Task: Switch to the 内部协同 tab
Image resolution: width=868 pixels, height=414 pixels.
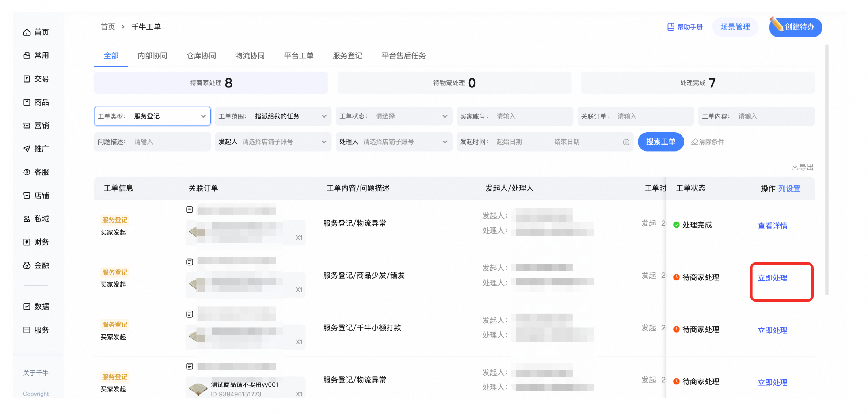Action: click(x=152, y=56)
